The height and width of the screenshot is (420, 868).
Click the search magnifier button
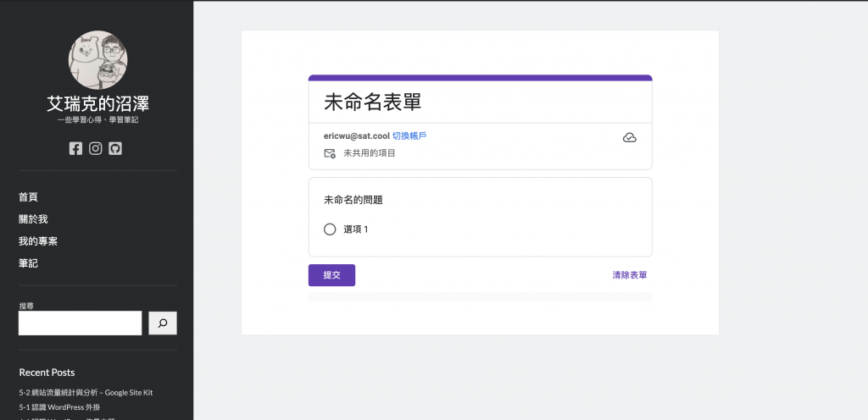[163, 323]
